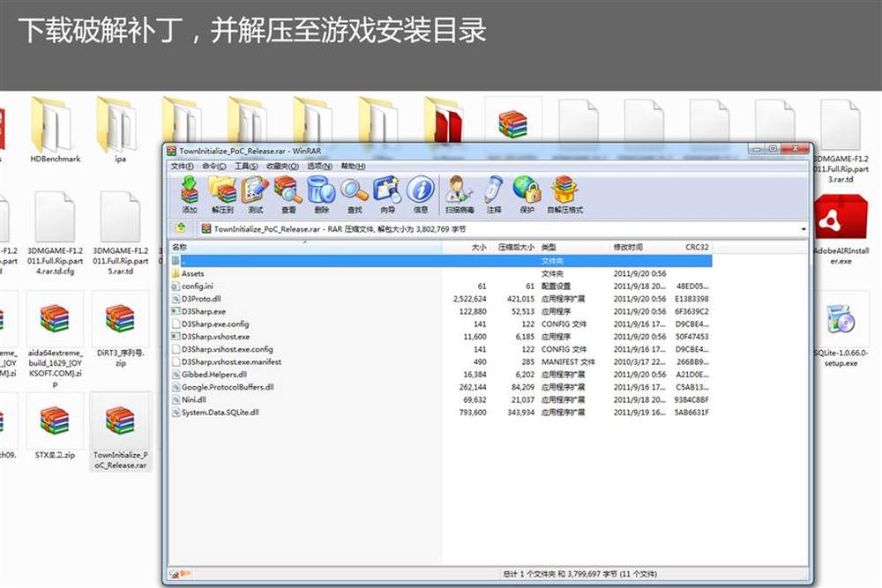Click the Protect (保护) toolbar icon
This screenshot has height=588, width=882.
coord(527,195)
